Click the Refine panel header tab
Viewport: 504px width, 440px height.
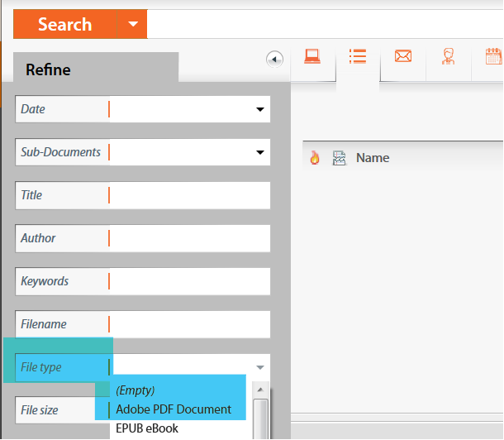(96, 68)
